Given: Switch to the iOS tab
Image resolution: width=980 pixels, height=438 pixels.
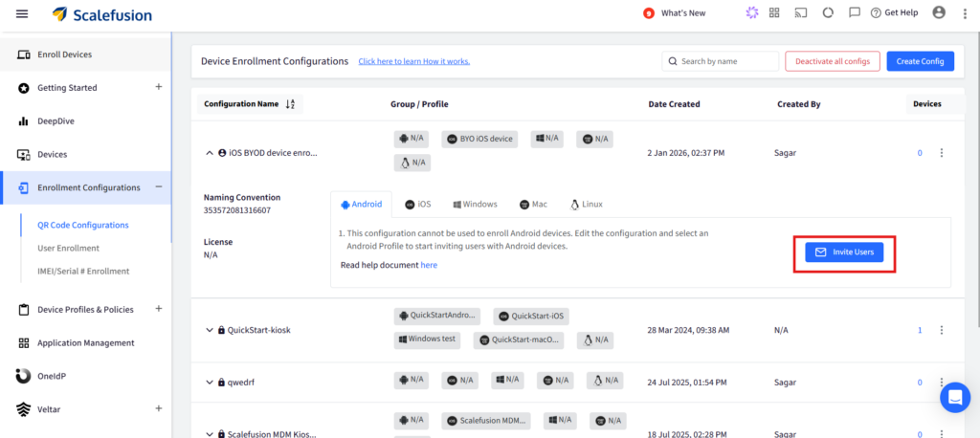Looking at the screenshot, I should [x=418, y=205].
